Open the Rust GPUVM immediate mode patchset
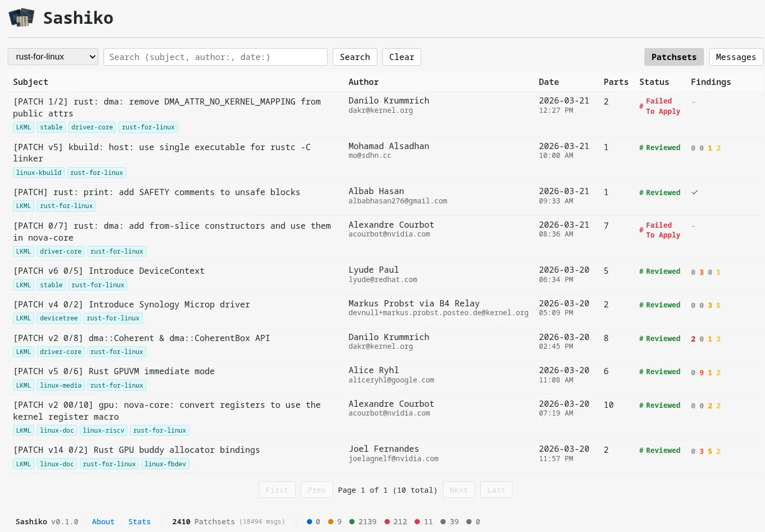This screenshot has width=765, height=532. [151, 371]
